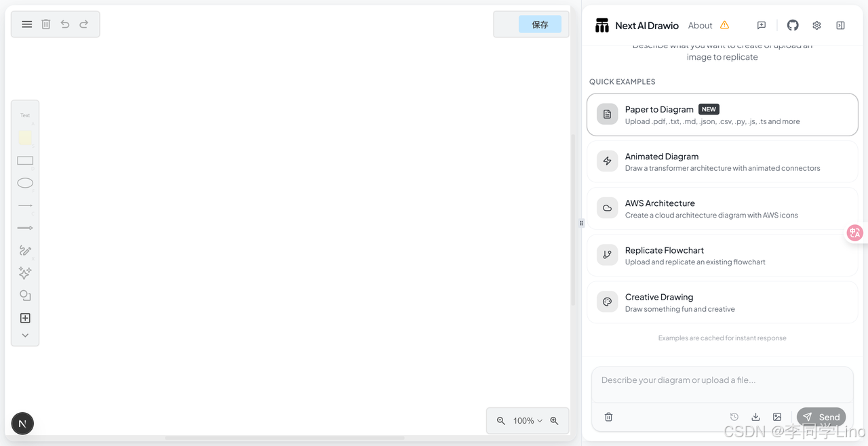Select the thin line tool
Screen dimensions: 868x446
point(25,205)
